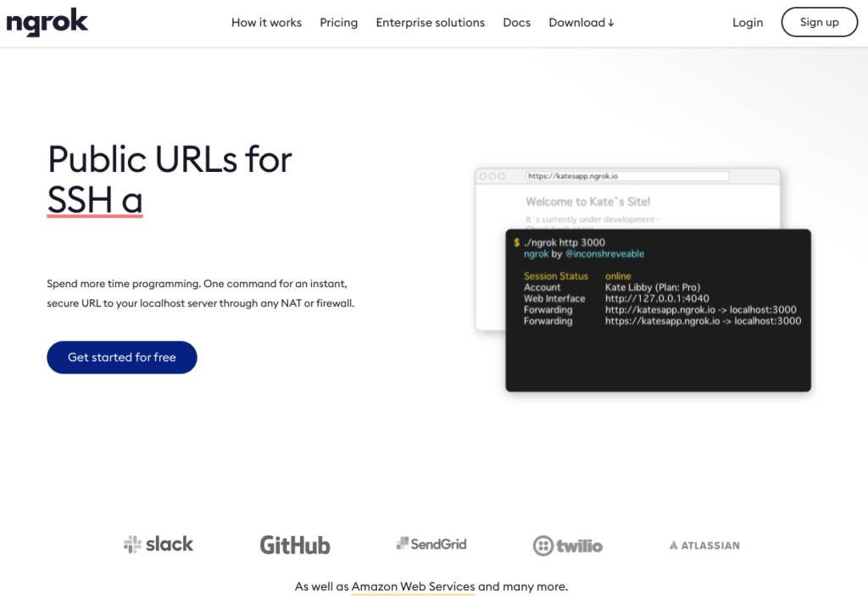The height and width of the screenshot is (615, 868).
Task: Click 'Welcome to Kate's Site!' text
Action: pyautogui.click(x=588, y=202)
